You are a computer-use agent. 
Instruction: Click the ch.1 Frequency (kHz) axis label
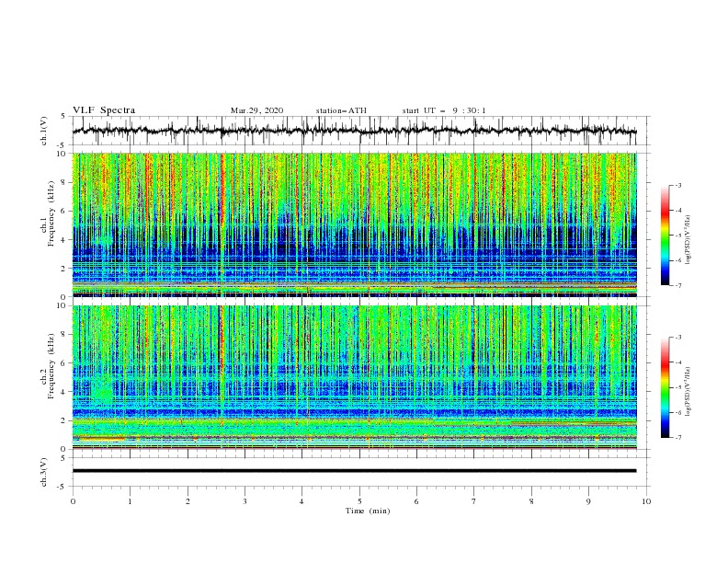click(48, 214)
